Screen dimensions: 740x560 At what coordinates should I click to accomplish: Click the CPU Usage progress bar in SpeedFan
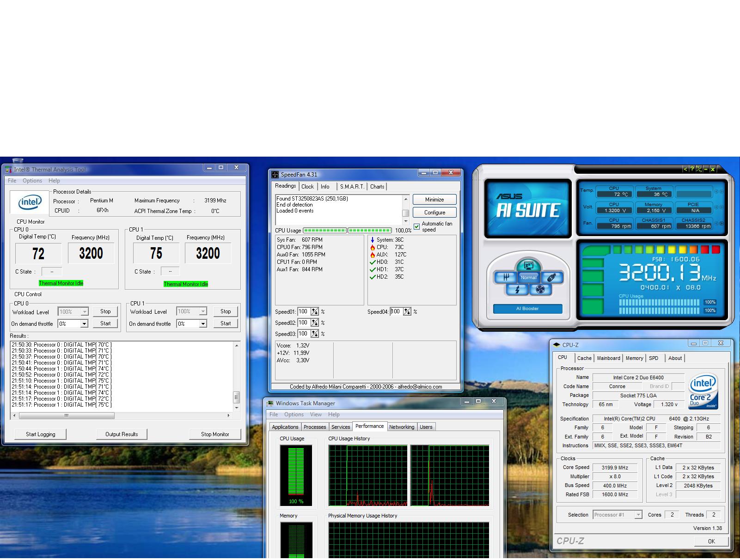point(347,230)
